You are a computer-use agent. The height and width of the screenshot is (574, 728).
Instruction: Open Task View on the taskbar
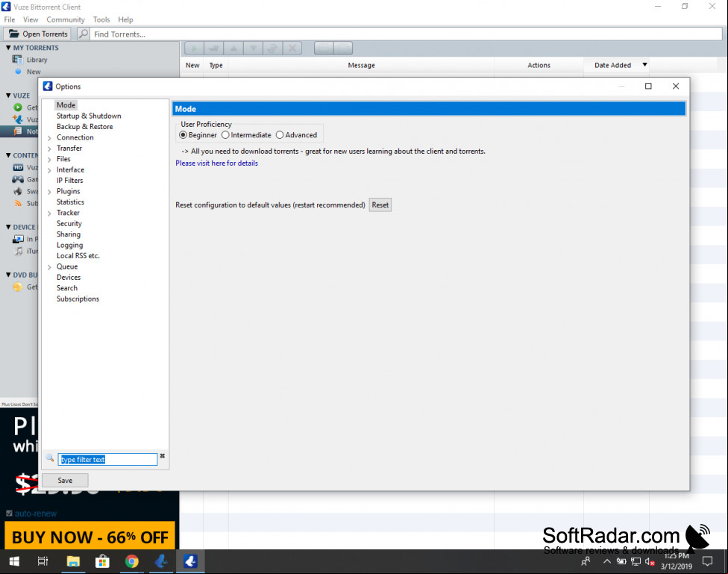click(x=43, y=561)
